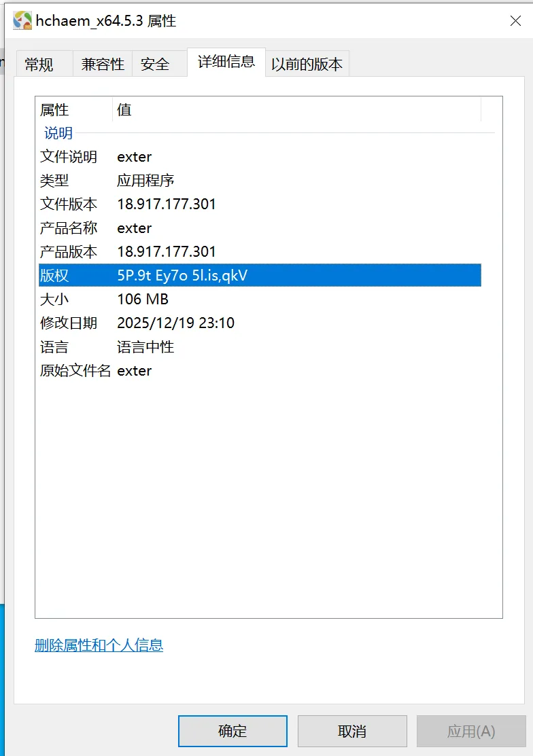This screenshot has width=533, height=756.
Task: Click file version value 18.917.177.301
Action: [x=167, y=204]
